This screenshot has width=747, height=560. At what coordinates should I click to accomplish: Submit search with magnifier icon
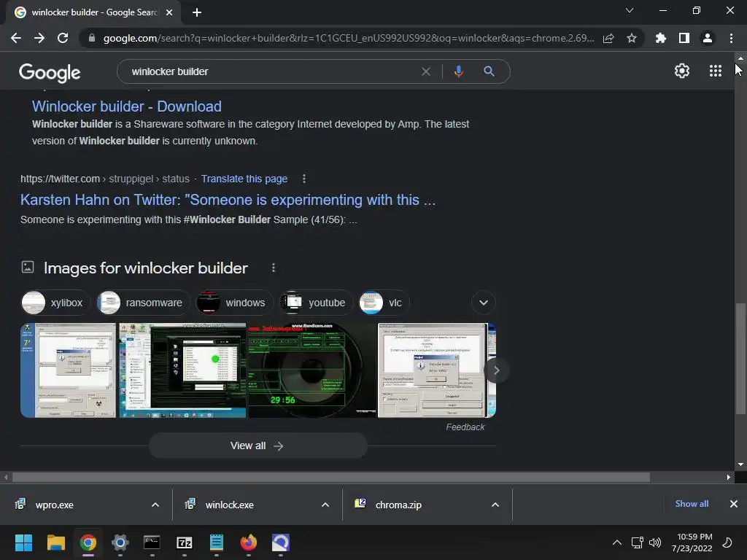pyautogui.click(x=489, y=71)
